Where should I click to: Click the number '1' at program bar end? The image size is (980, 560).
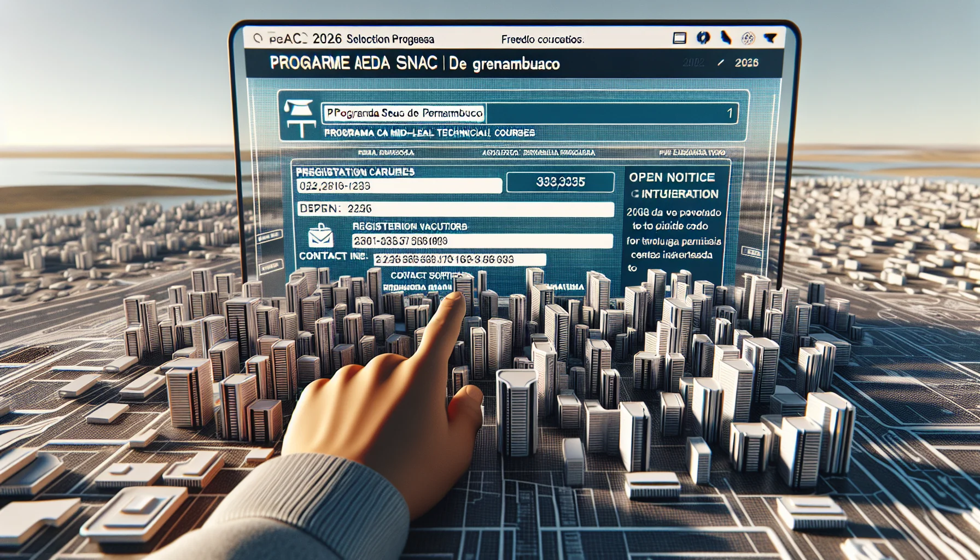tap(730, 113)
